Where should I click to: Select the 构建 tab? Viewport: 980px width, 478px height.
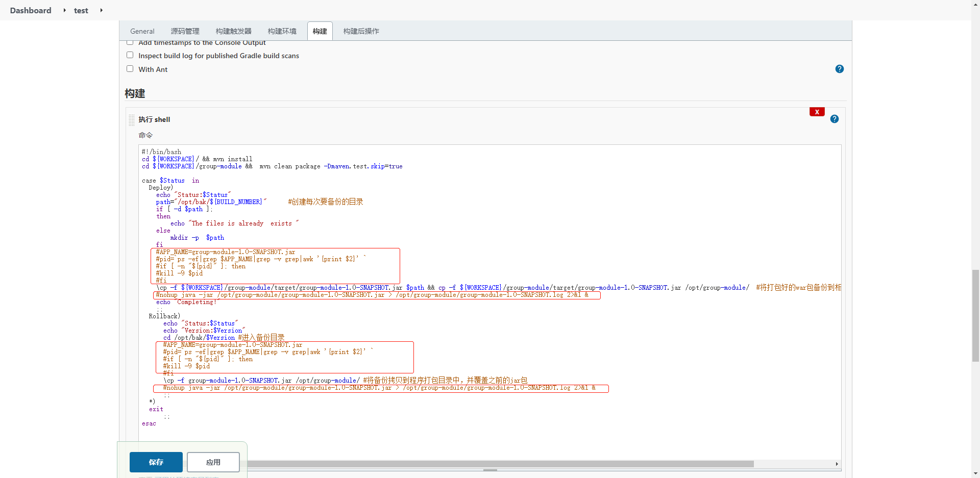coord(320,31)
